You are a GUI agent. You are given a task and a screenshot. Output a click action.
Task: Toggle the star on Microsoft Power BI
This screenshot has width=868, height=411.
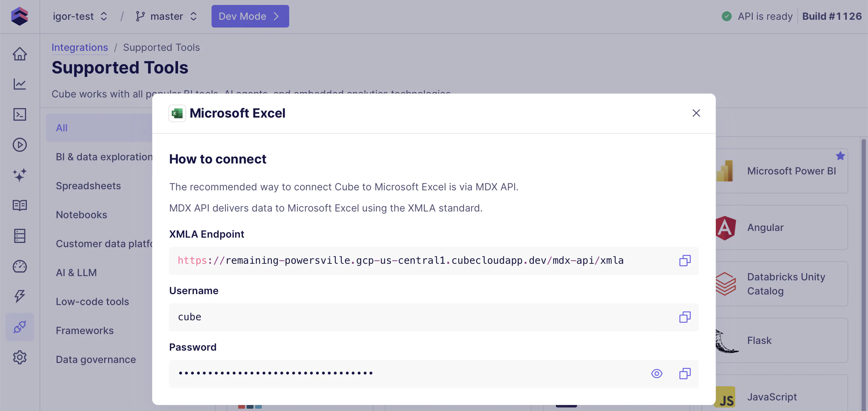click(840, 156)
